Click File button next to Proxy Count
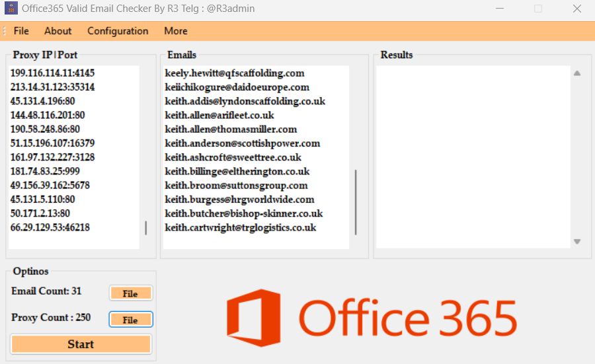This screenshot has height=364, width=595. 131,320
